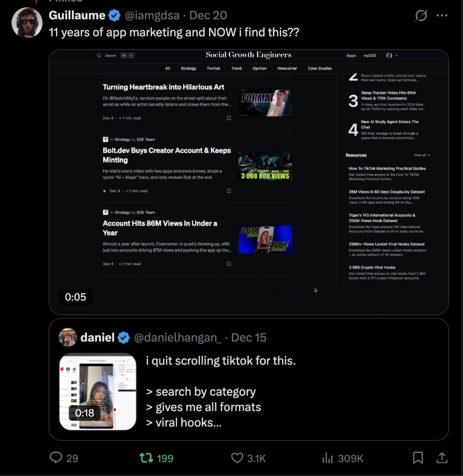
Task: Click daniel's small profile avatar
Action: 68,337
